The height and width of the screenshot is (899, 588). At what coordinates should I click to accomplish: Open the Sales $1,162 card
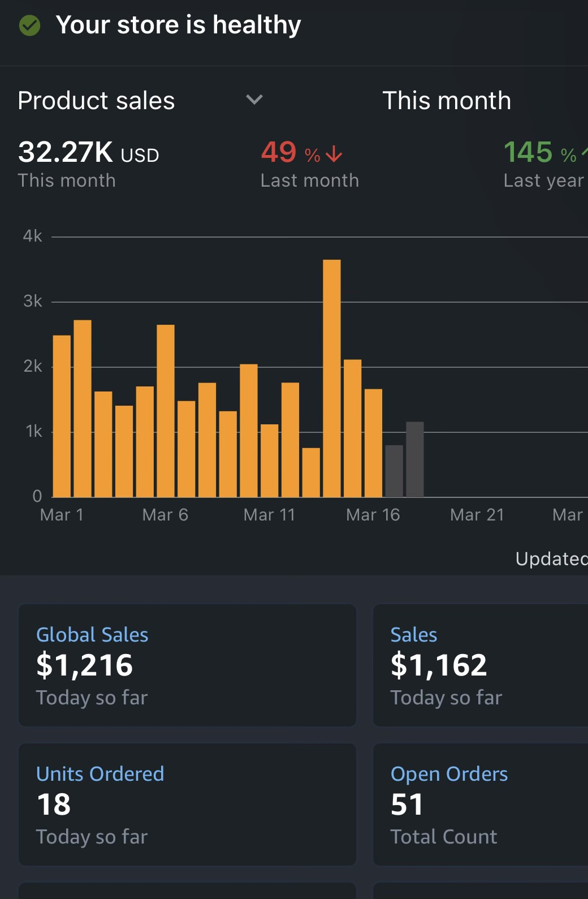click(x=481, y=665)
